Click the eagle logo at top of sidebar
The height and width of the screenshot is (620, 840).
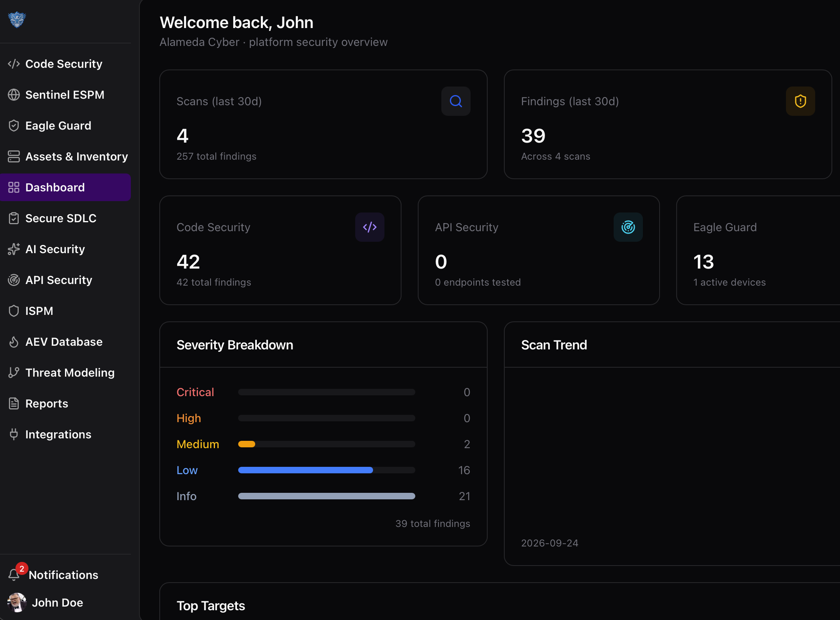click(x=17, y=20)
